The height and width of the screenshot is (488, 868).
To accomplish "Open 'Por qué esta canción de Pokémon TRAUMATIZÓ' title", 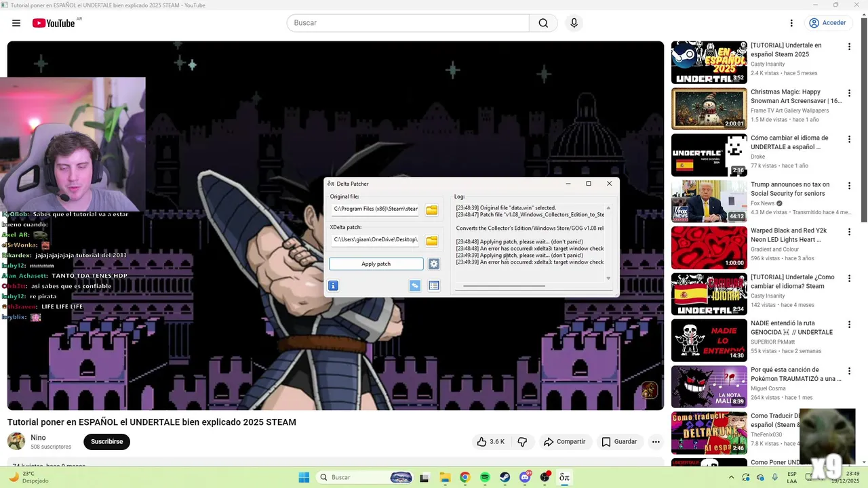I will 796,374.
